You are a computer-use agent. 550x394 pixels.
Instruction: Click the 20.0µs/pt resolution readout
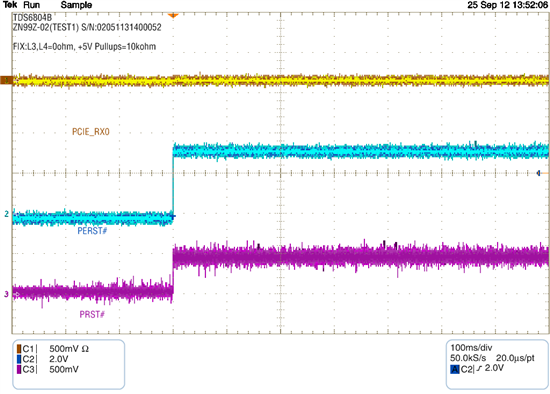tap(515, 358)
